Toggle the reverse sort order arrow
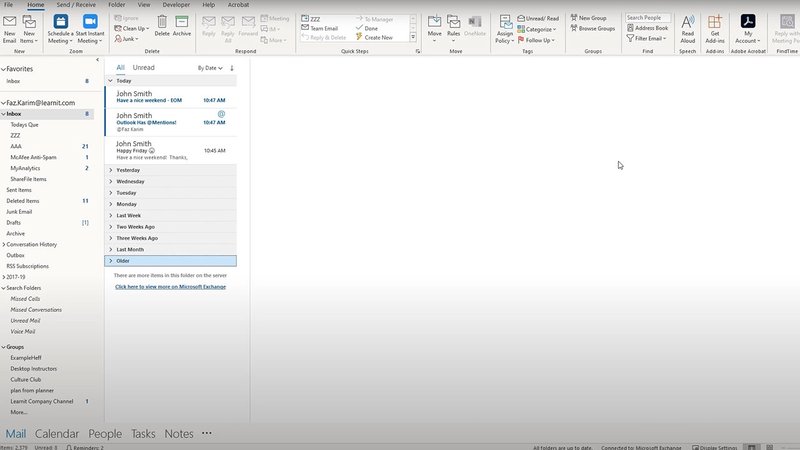The image size is (800, 450). coord(232,68)
